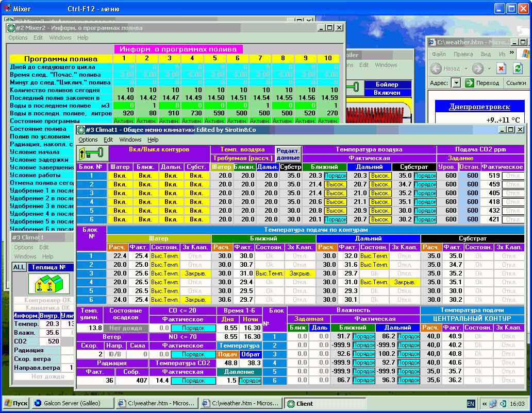The width and height of the screenshot is (532, 413).
Task: Click the Ссылки links bar label
Action: click(516, 83)
